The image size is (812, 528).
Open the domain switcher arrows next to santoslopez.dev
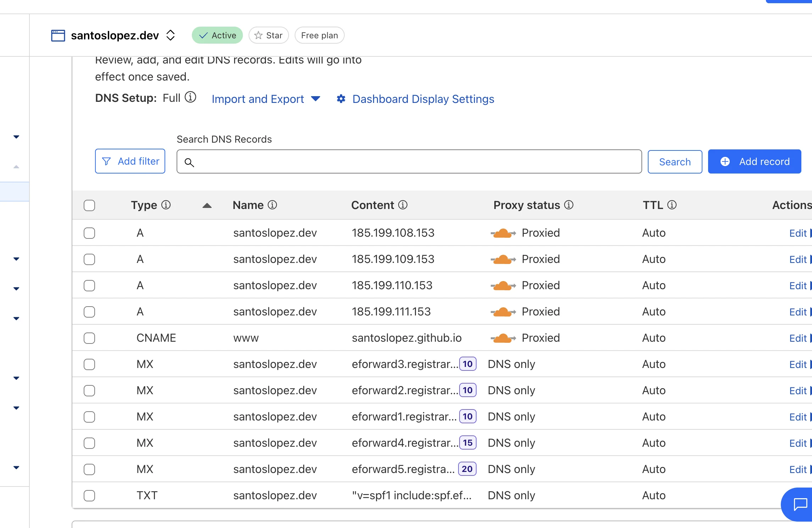click(x=171, y=35)
